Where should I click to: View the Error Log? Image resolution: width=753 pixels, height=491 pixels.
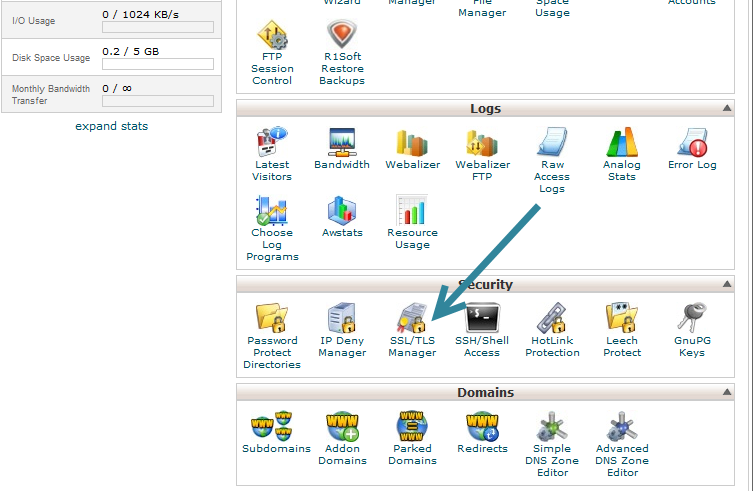click(x=692, y=143)
